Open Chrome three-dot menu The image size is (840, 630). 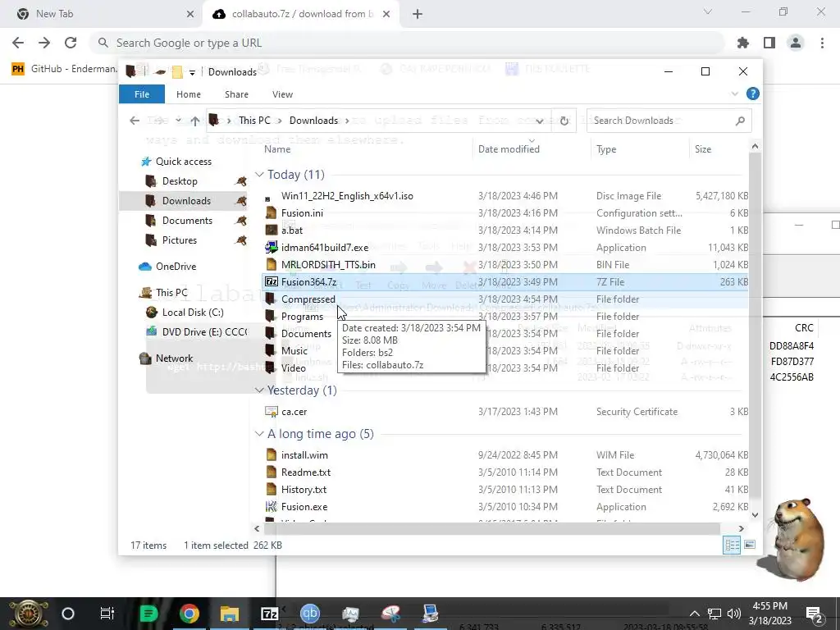(822, 43)
